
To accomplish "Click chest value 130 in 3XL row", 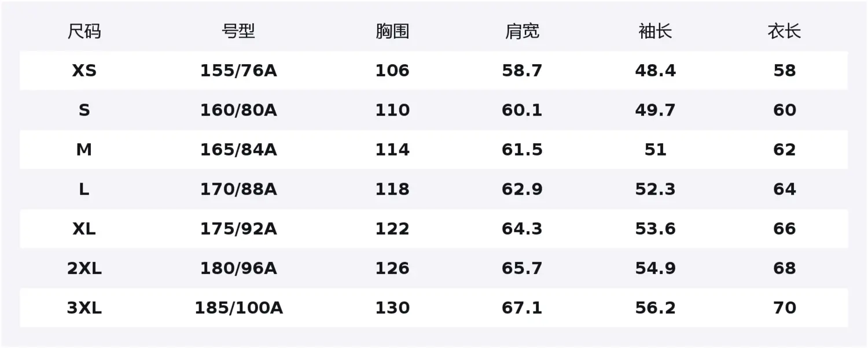I will [x=392, y=308].
